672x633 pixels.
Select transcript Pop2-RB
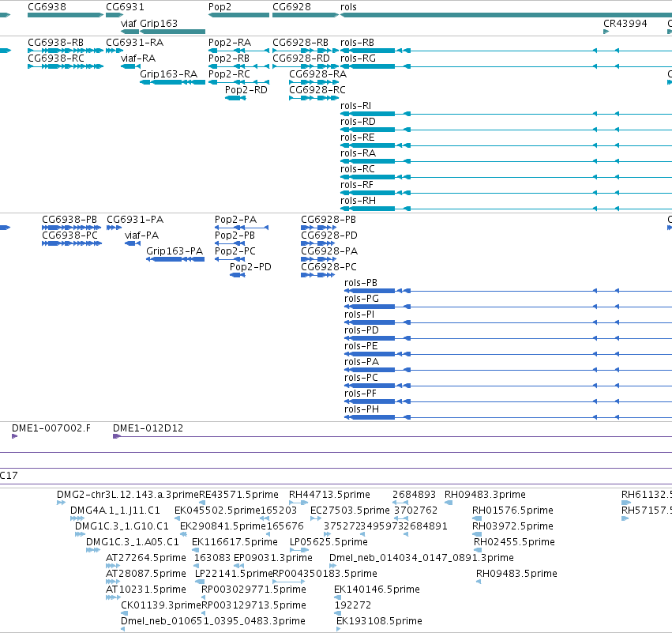238,66
